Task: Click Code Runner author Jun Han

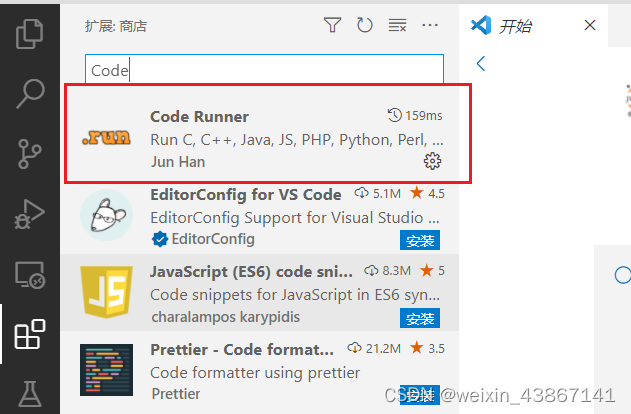Action: click(x=178, y=162)
